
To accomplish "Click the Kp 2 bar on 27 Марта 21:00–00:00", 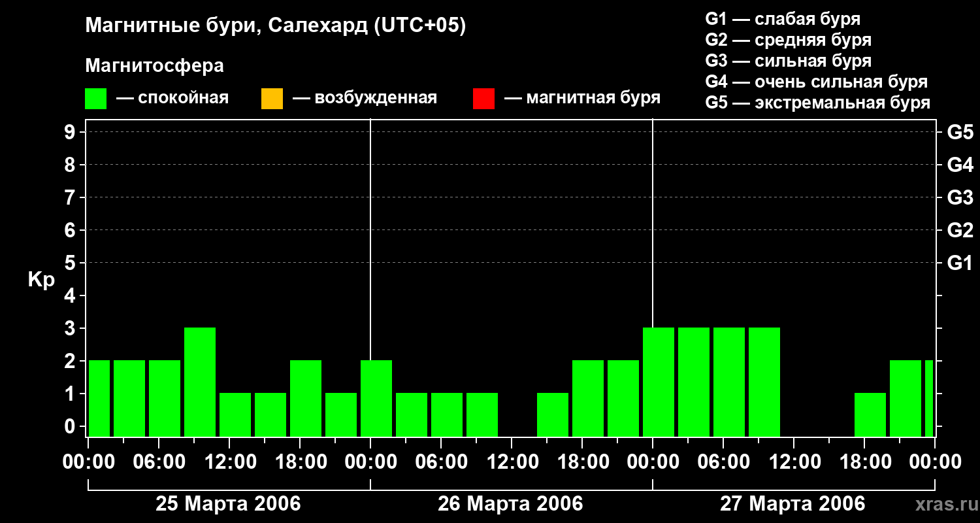I will pyautogui.click(x=906, y=398).
